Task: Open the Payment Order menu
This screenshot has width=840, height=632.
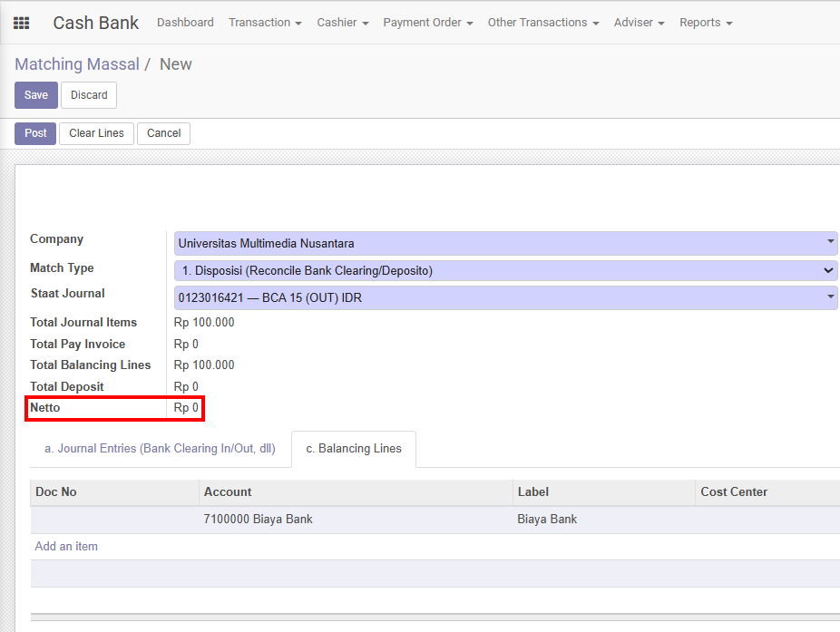Action: 427,23
